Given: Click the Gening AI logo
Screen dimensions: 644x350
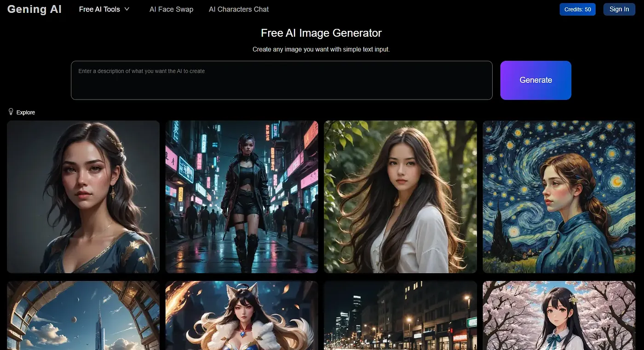Looking at the screenshot, I should [x=34, y=9].
